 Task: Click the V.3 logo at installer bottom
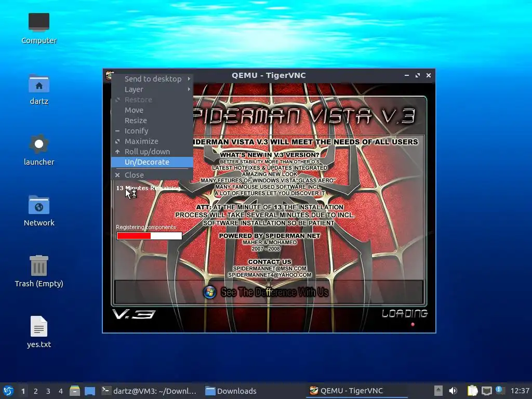pos(134,314)
